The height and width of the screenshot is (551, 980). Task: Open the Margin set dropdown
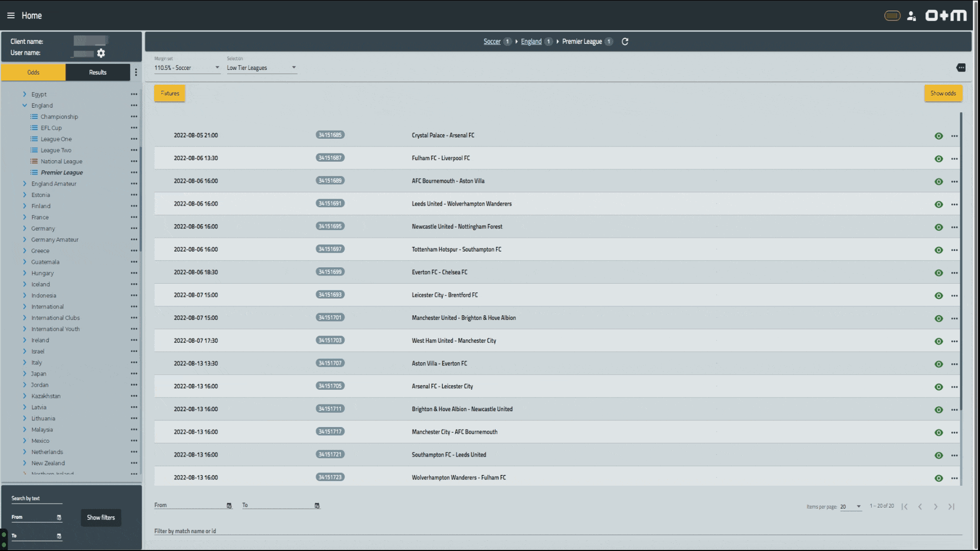(187, 68)
